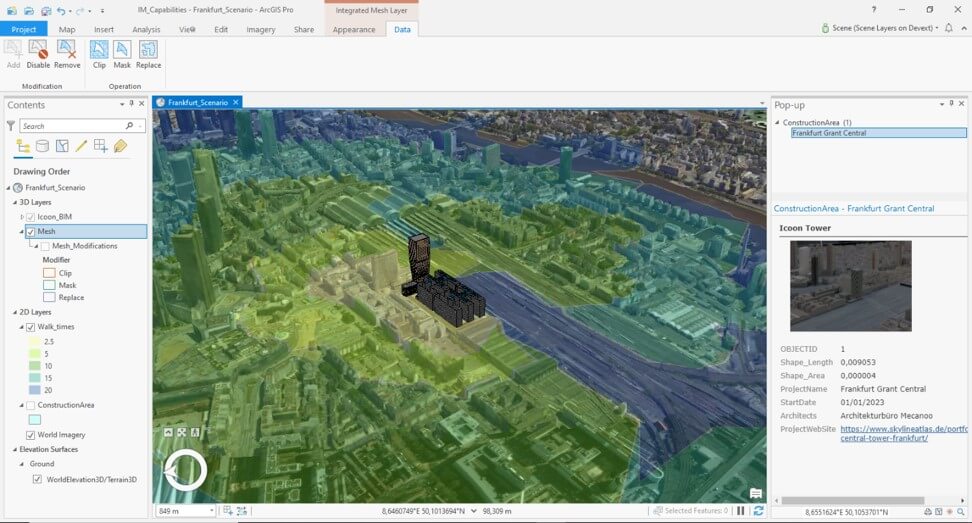Click the search magnifier in Contents

click(x=129, y=126)
